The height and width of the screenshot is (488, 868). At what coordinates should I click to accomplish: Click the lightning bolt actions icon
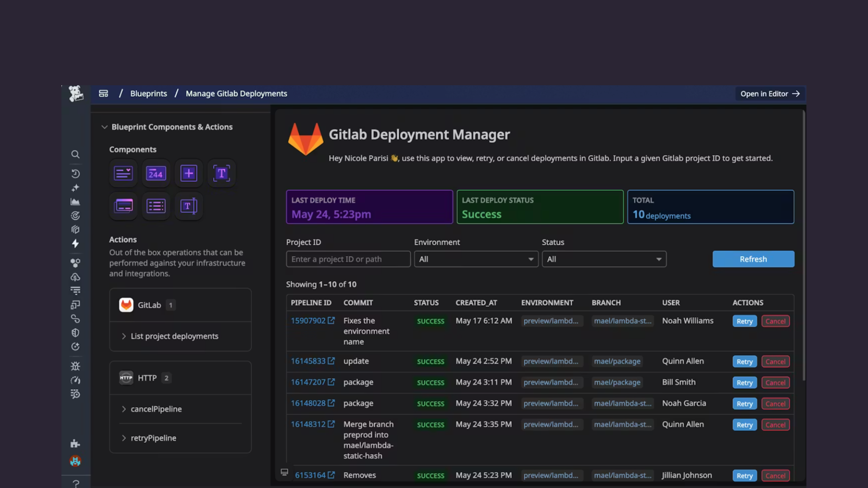tap(75, 244)
